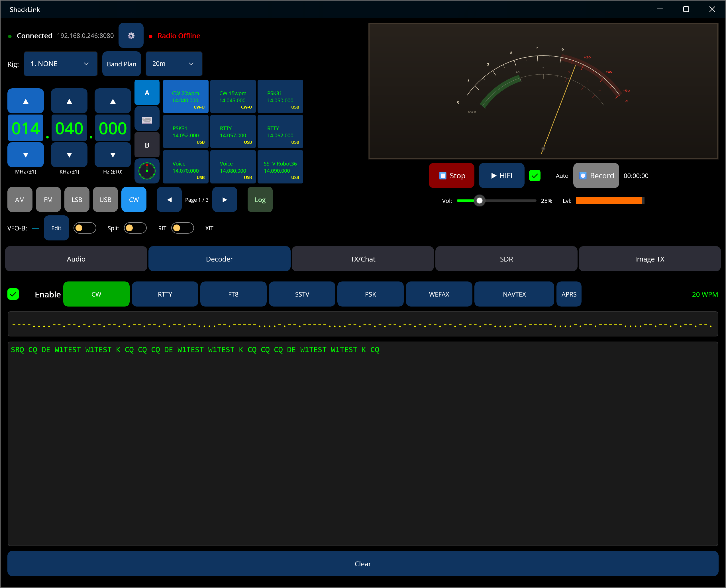Recall RTTY 14.062.000 memory
726x588 pixels.
(x=280, y=132)
